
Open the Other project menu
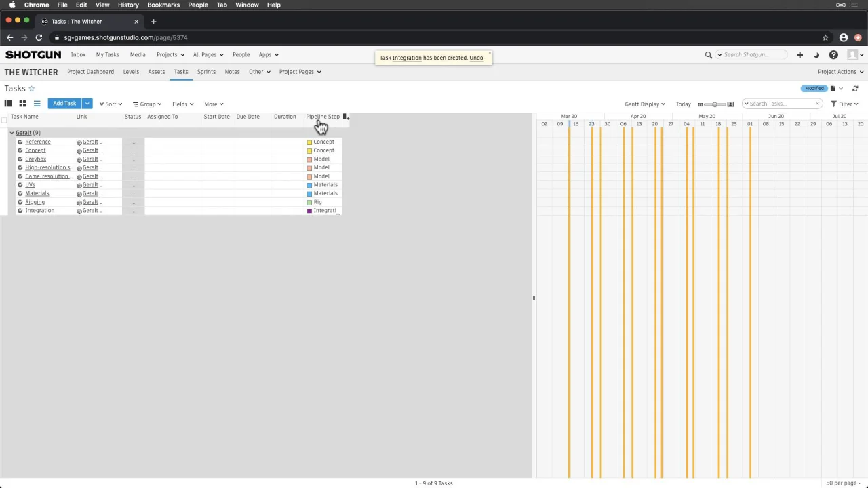[x=259, y=72]
